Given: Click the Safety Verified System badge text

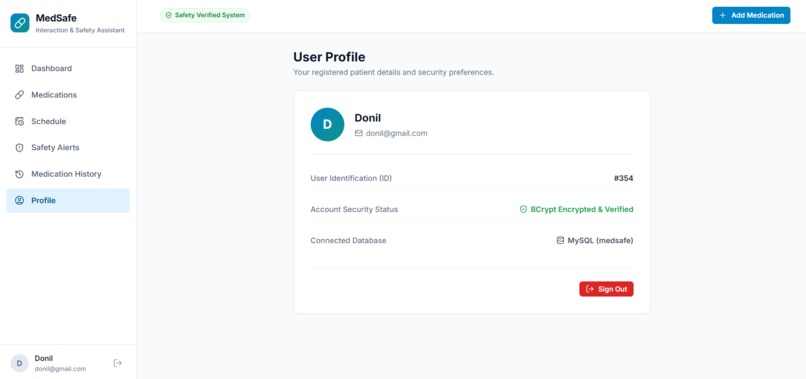Looking at the screenshot, I should coord(210,15).
